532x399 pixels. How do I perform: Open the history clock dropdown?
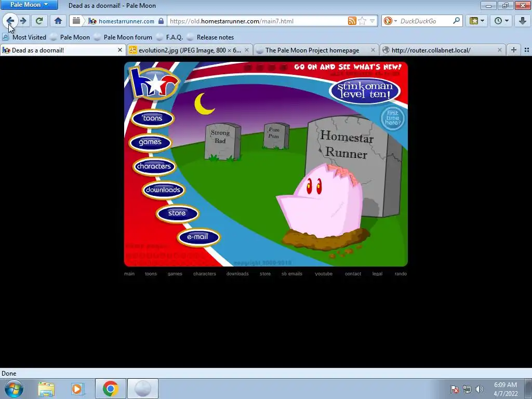point(501,21)
